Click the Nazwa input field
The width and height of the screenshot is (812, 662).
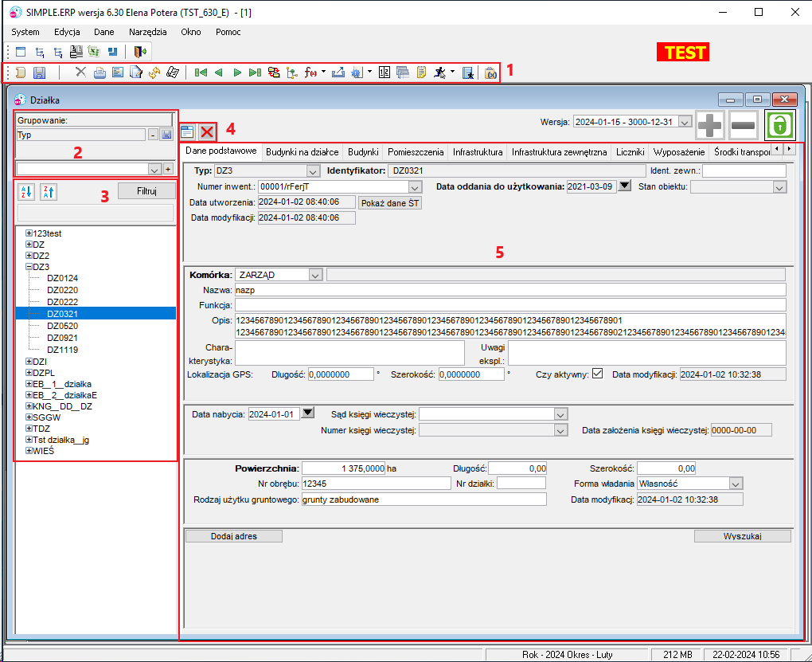pos(510,290)
